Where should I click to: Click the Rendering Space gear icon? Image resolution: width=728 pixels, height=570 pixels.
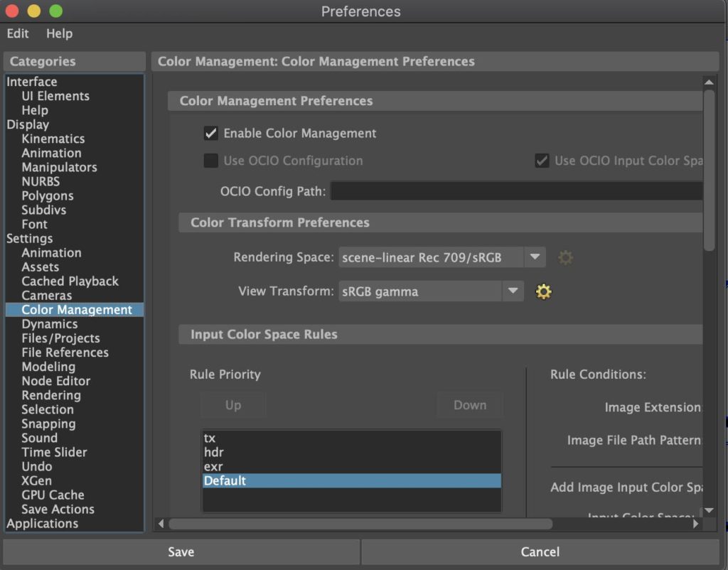tap(565, 257)
